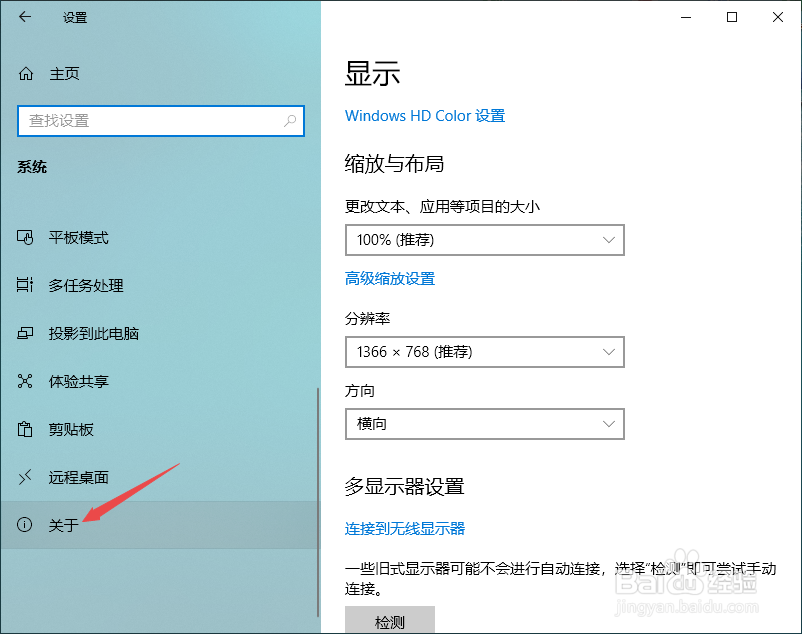The width and height of the screenshot is (802, 634).
Task: Click the About info icon
Action: (25, 525)
